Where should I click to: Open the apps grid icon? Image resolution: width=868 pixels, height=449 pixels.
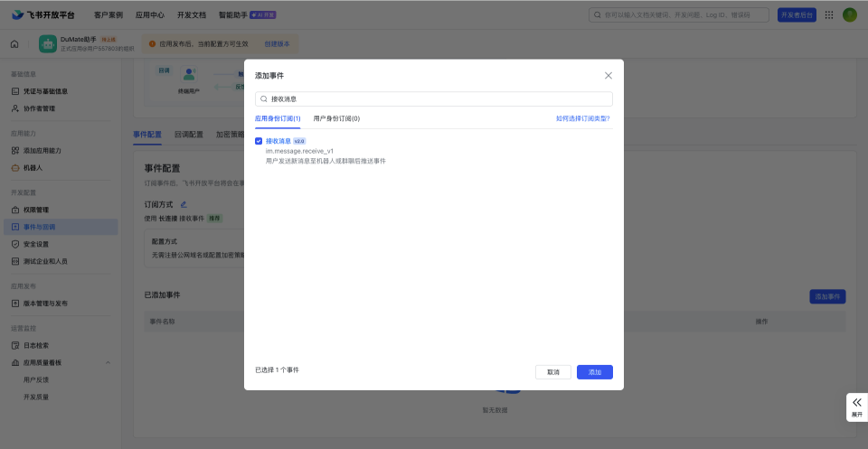tap(829, 14)
